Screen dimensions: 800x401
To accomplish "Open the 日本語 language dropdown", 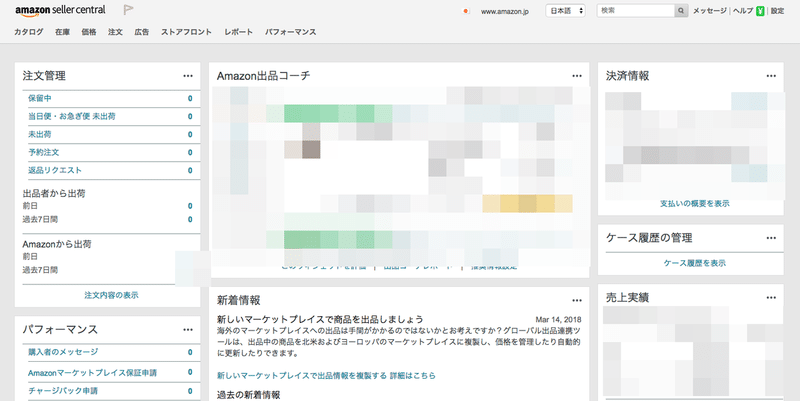I will [x=565, y=11].
